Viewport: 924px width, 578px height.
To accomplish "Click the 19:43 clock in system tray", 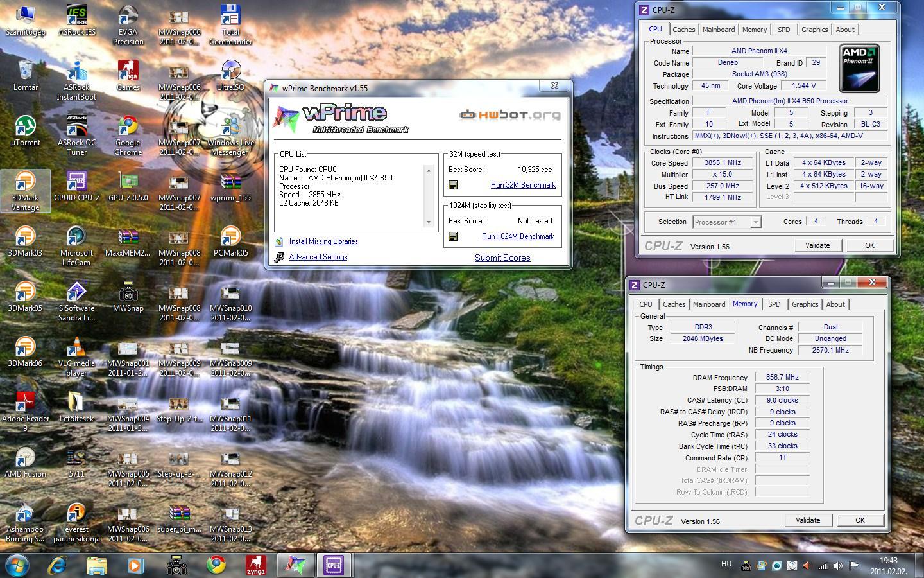I will (x=889, y=561).
